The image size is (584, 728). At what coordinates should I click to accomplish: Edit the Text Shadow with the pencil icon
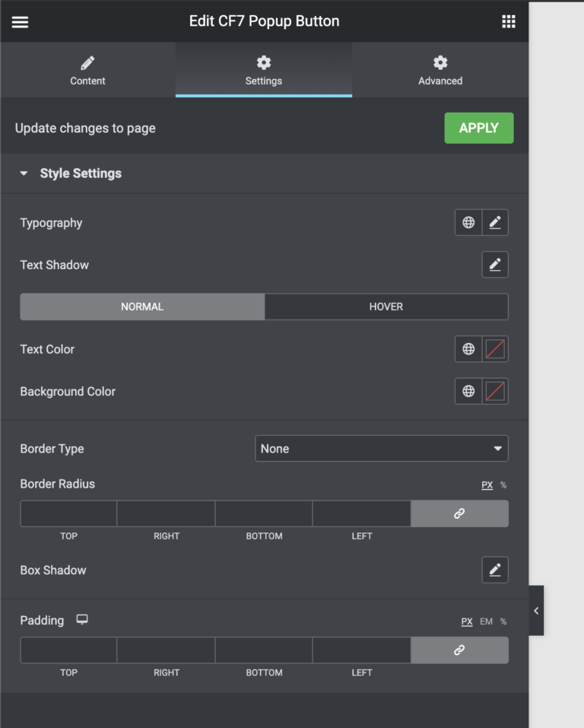[x=495, y=265]
